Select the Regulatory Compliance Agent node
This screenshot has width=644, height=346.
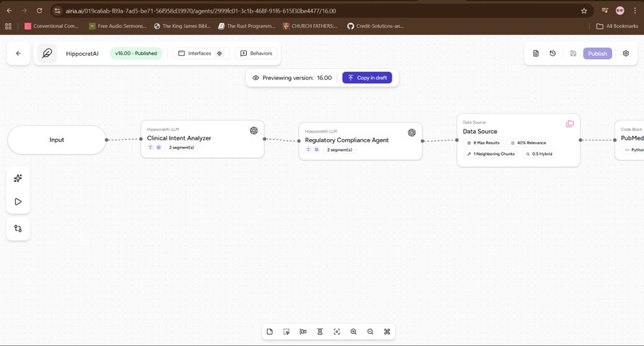(x=360, y=141)
